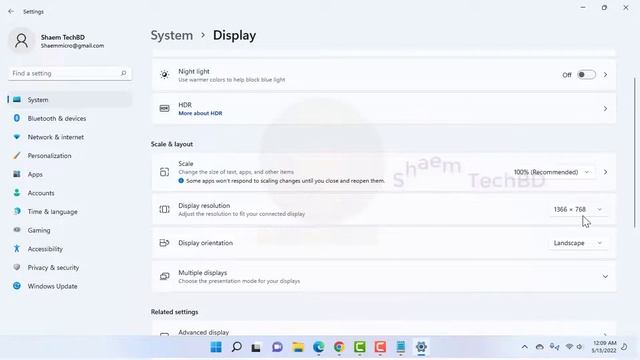The height and width of the screenshot is (360, 640).
Task: Click the Display resolution icon
Action: tap(164, 209)
